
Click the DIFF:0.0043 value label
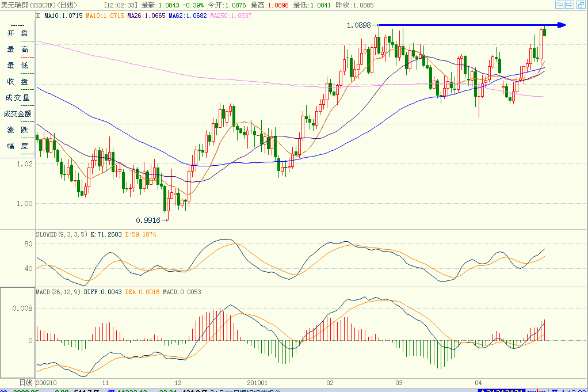coord(103,292)
